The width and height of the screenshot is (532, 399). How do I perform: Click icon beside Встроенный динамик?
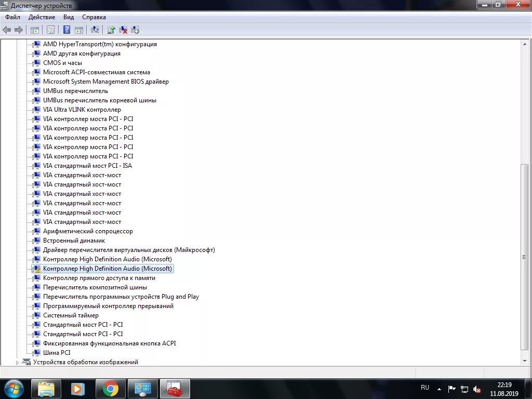(x=36, y=241)
